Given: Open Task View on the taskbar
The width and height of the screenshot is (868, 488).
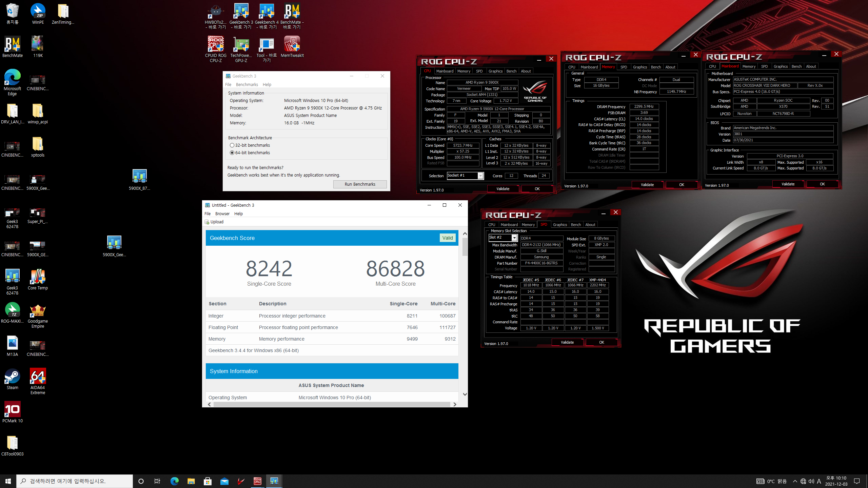Looking at the screenshot, I should pos(157,481).
